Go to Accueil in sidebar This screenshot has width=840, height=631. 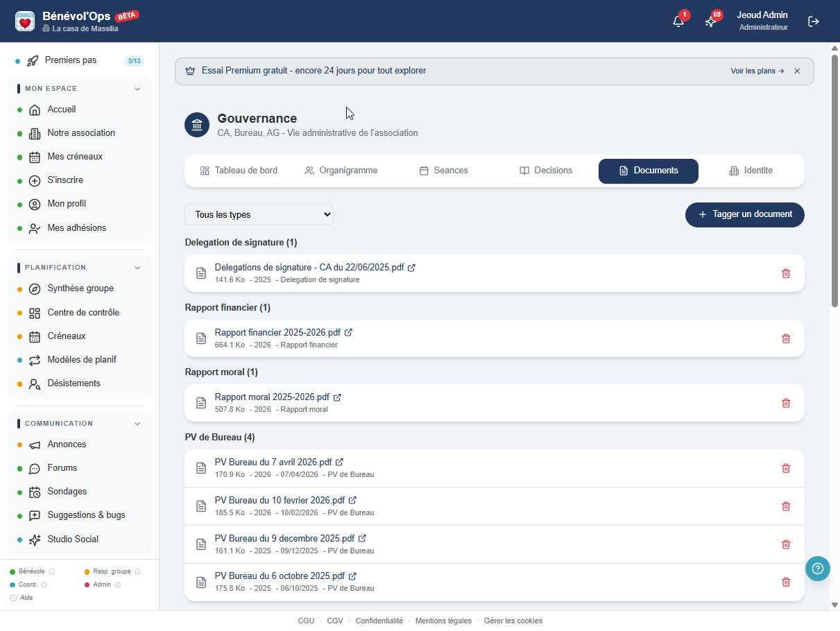(79, 110)
